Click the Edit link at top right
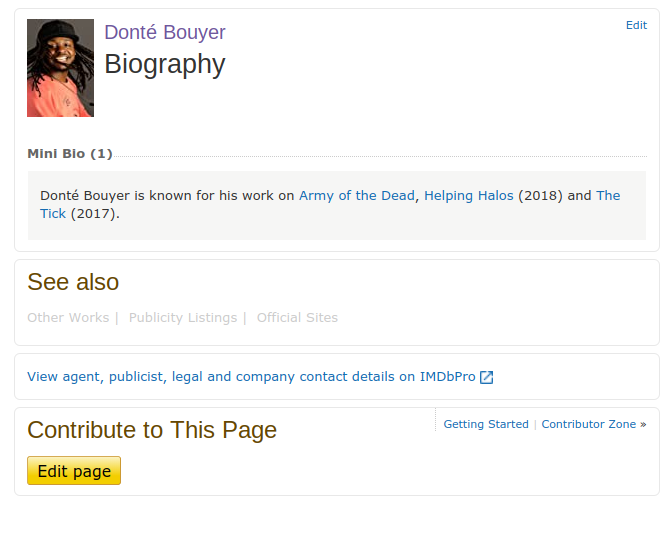 click(636, 25)
